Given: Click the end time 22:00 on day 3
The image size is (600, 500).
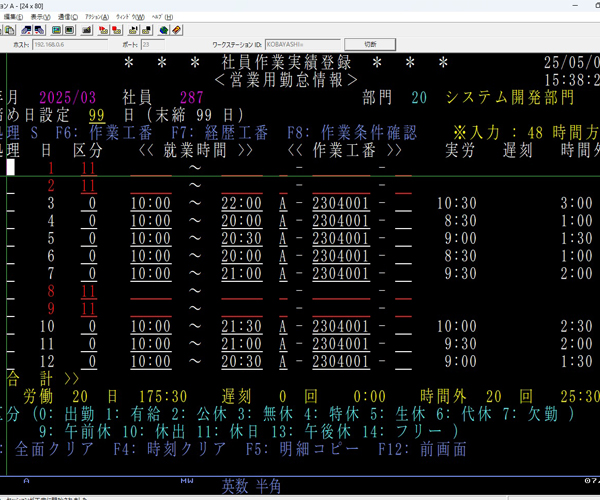Looking at the screenshot, I should [x=243, y=203].
